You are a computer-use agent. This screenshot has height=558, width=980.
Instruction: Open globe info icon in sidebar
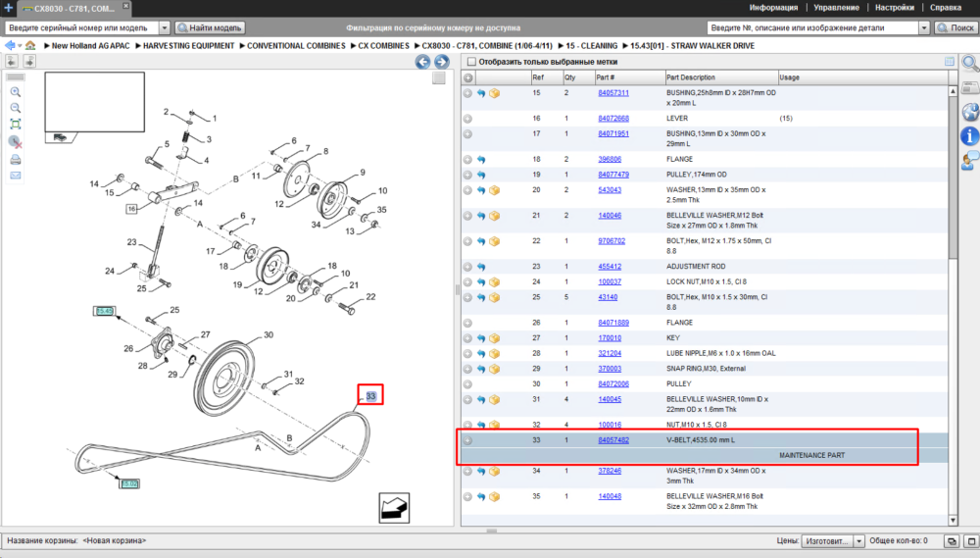point(970,112)
